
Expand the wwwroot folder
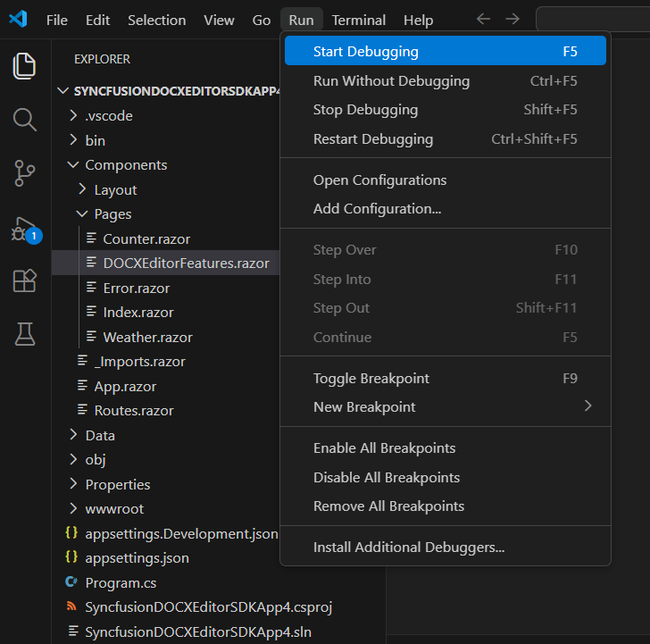point(113,509)
